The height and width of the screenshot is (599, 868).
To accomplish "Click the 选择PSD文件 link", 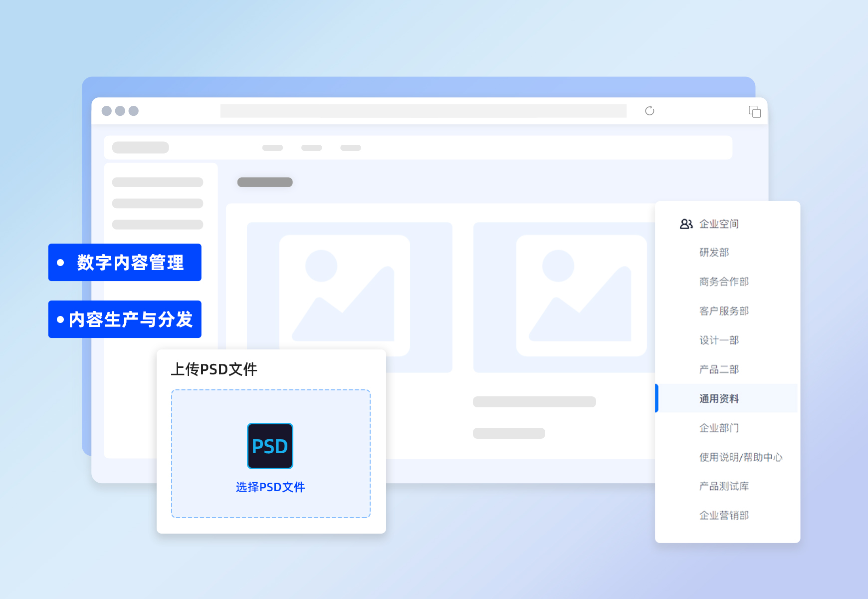I will pyautogui.click(x=270, y=487).
